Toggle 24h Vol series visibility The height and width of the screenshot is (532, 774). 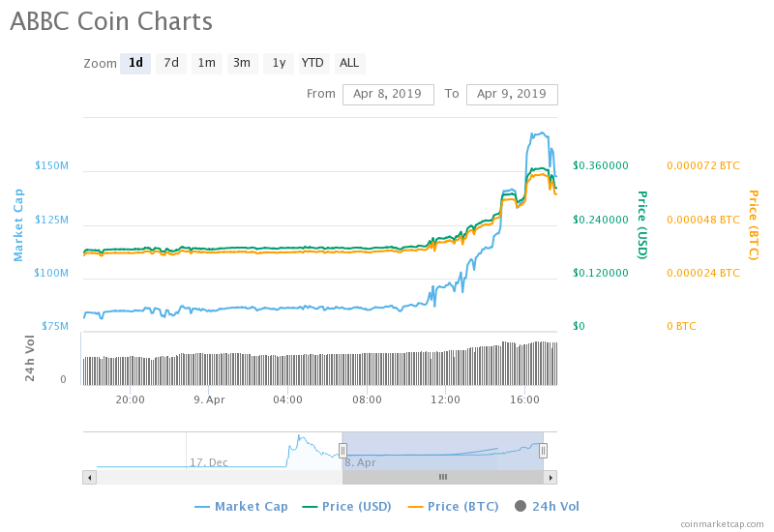coord(547,506)
